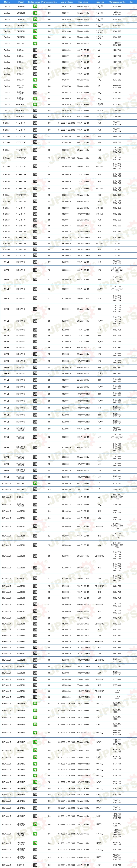Click ON icon in Megane F9Q 744 LA0/1_ row
The height and width of the screenshot is (868, 137).
(35, 795)
